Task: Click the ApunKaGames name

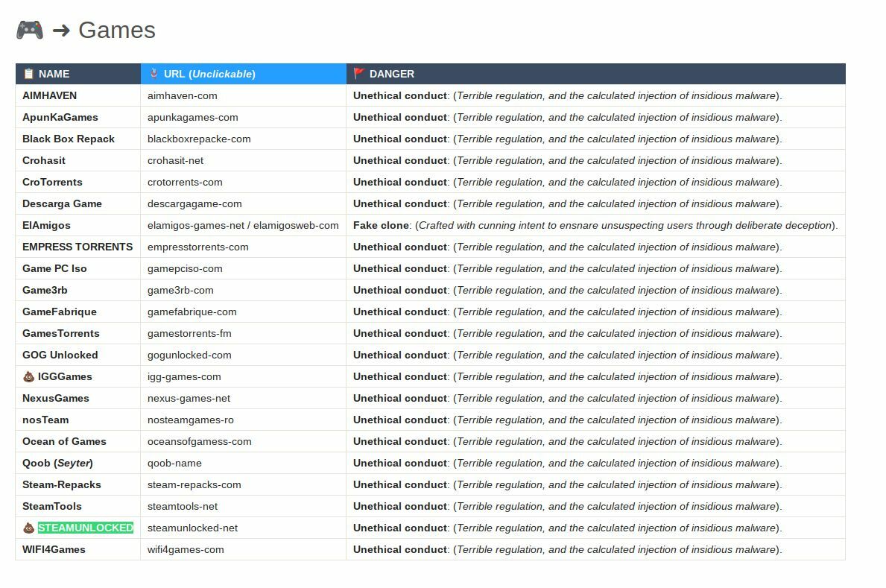Action: click(60, 118)
